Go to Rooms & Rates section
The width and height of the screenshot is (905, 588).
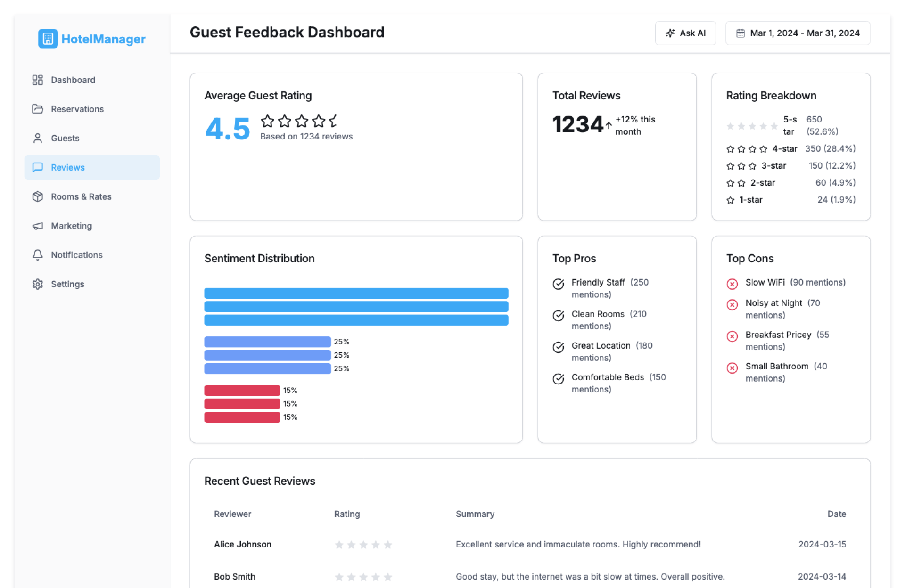tap(81, 196)
